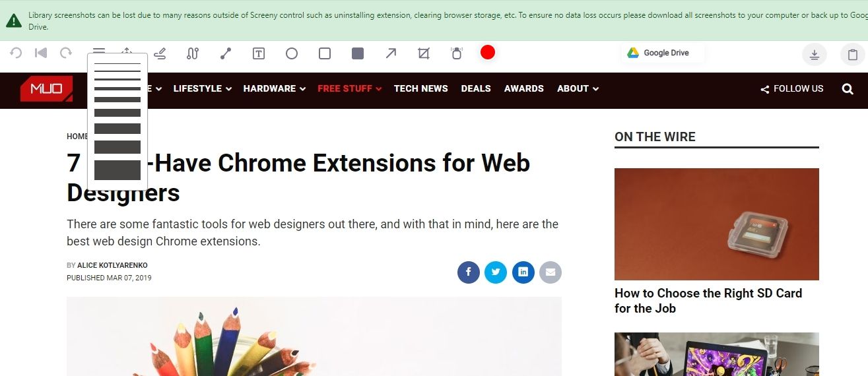Viewport: 868px width, 376px height.
Task: Click the HOME breadcrumb link
Action: [x=77, y=137]
